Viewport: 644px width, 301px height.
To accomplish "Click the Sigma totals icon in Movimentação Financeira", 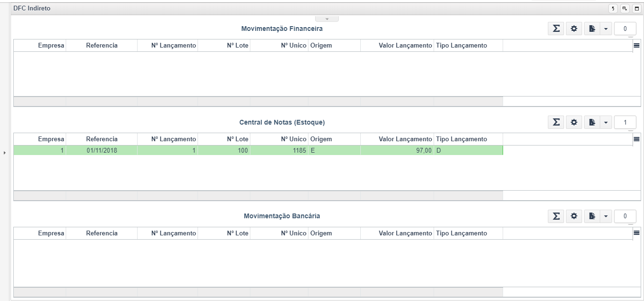I will 555,29.
